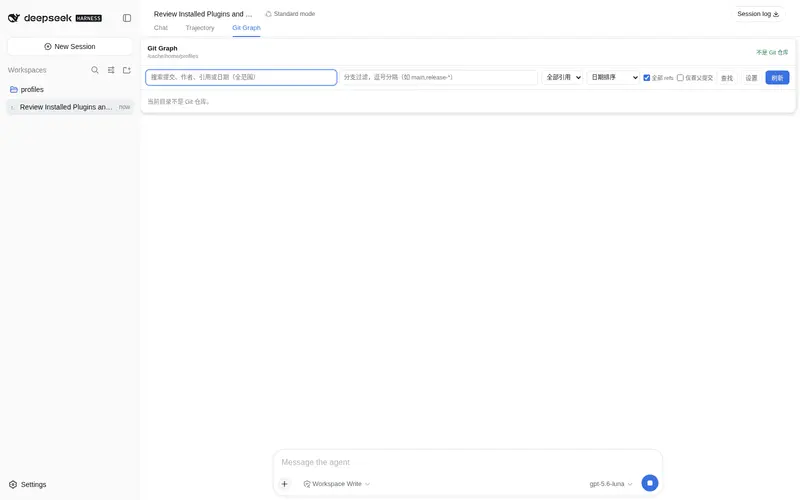Add an attachment with the plus icon
This screenshot has height=500, width=800.
285,484
